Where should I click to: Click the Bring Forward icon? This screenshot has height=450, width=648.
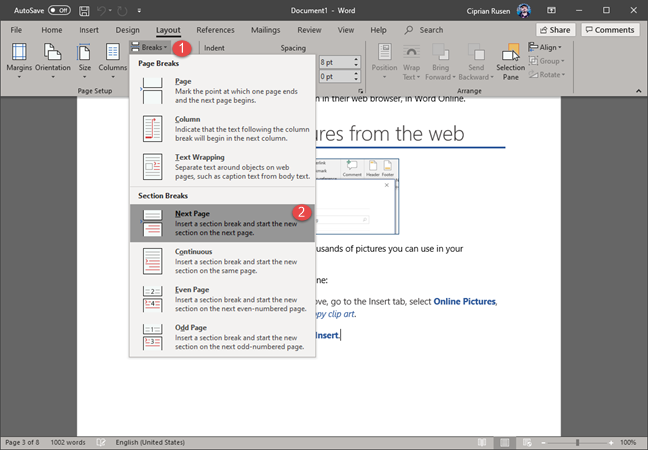point(441,53)
